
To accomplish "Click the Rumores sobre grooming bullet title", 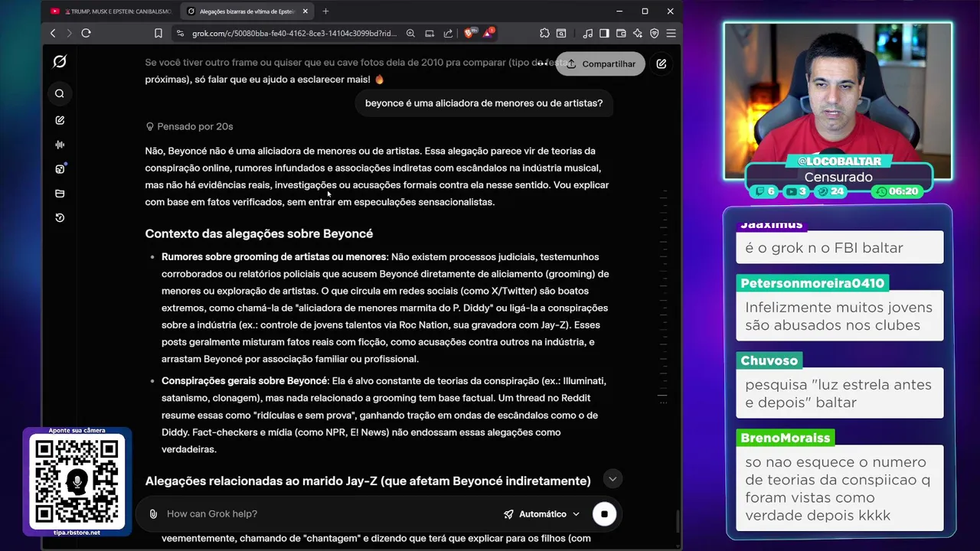I will click(274, 257).
